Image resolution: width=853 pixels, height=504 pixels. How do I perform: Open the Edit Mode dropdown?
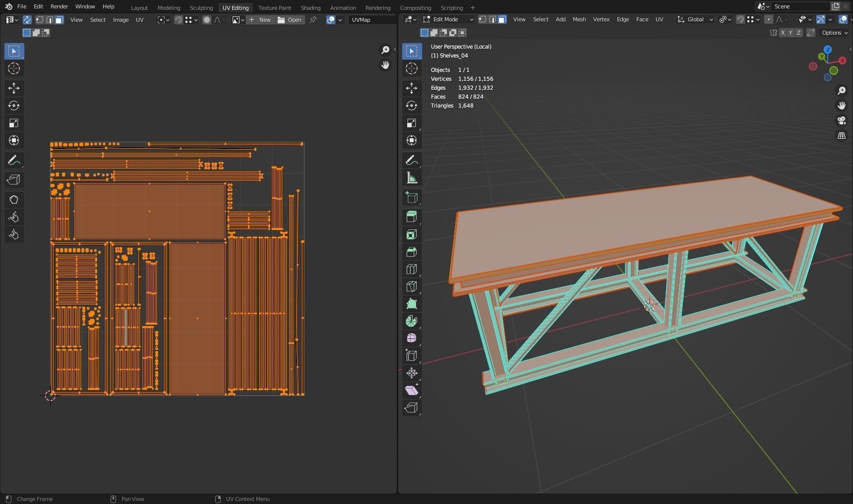coord(448,19)
